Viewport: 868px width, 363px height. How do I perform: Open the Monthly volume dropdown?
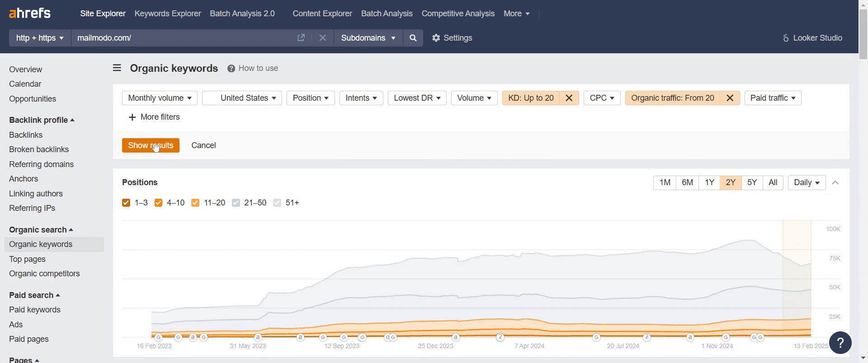[x=160, y=98]
